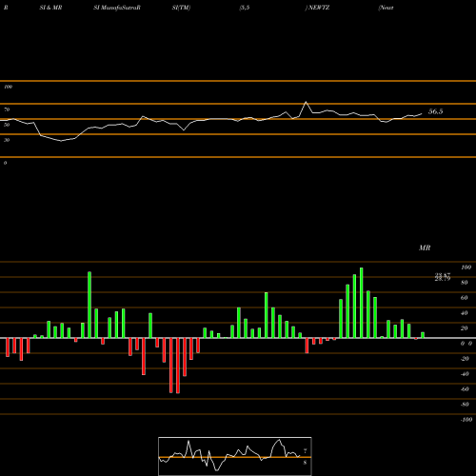This screenshot has height=476, width=476.
Task: Click the 20 label on the MR axis
Action: (x=465, y=328)
